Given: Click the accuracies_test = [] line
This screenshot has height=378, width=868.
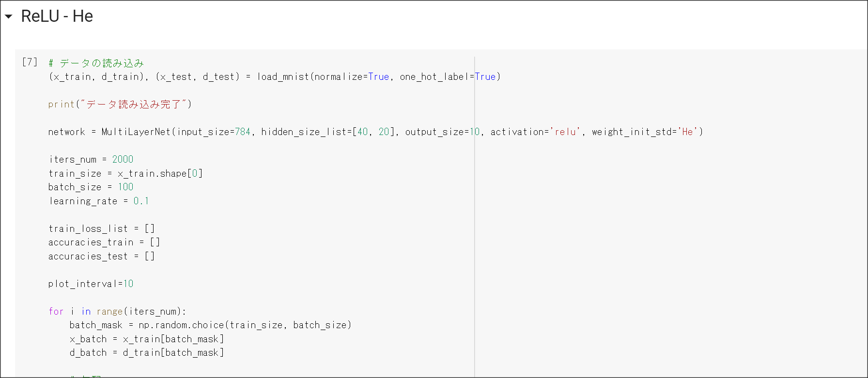Looking at the screenshot, I should (x=101, y=256).
